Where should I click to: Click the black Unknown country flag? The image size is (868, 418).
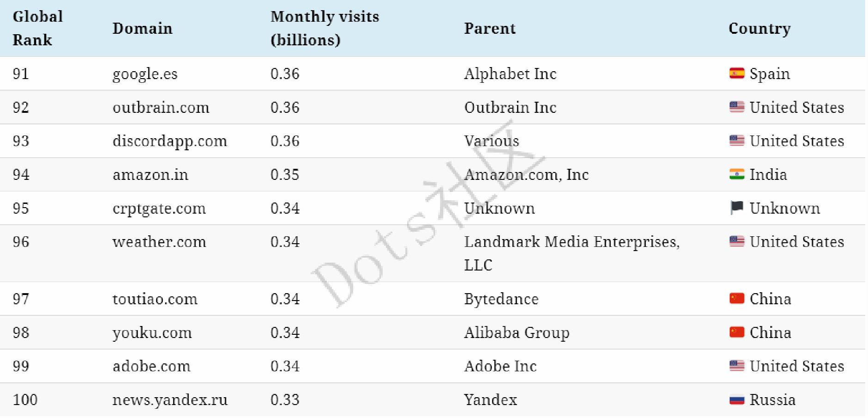click(x=737, y=208)
